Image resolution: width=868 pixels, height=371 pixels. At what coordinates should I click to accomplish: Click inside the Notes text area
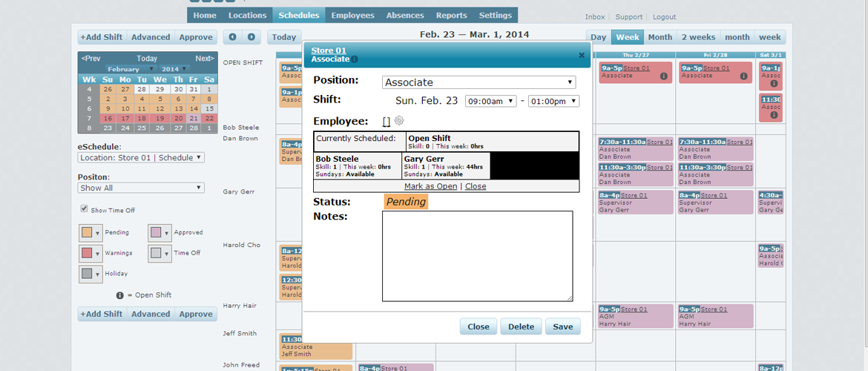tap(477, 256)
